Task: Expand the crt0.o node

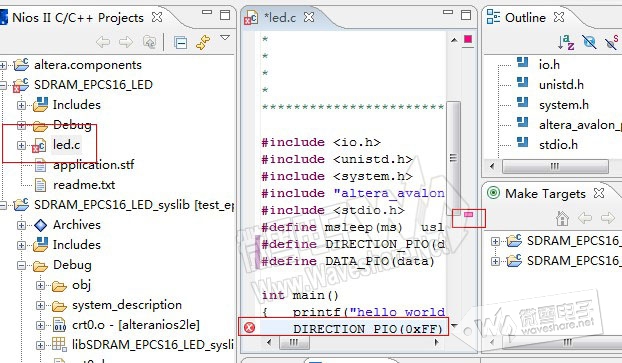Action: coord(40,325)
